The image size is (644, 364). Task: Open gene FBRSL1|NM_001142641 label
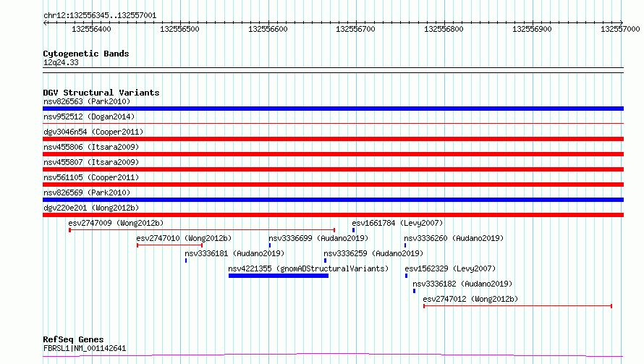(85, 348)
